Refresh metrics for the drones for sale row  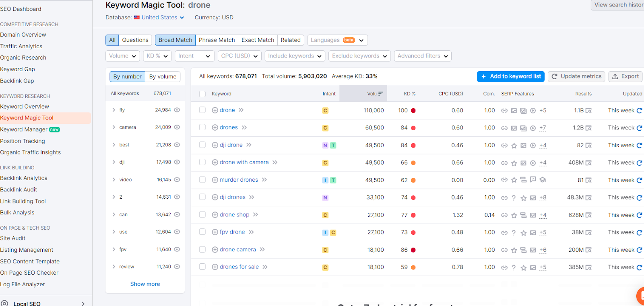click(639, 267)
